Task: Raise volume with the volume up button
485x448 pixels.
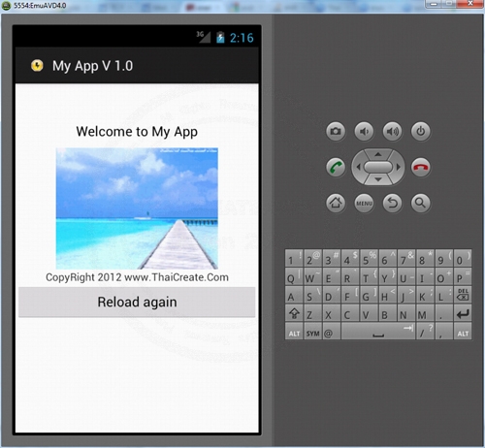Action: (392, 131)
